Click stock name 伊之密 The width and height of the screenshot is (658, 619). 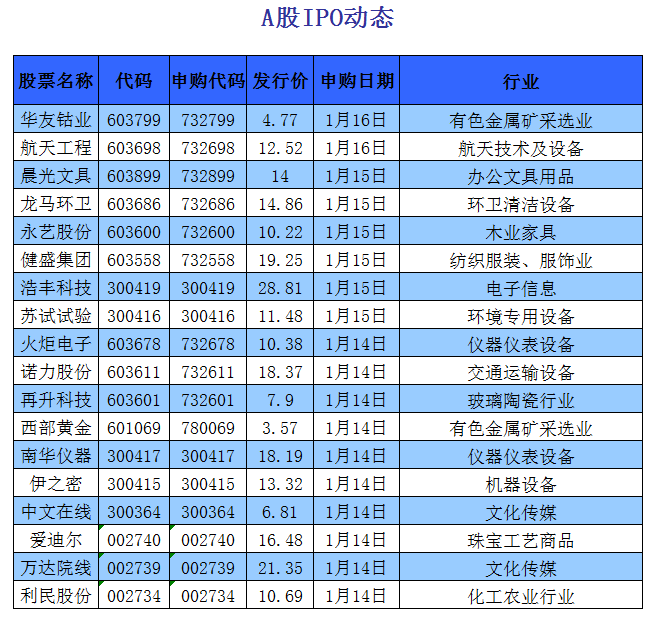point(56,484)
